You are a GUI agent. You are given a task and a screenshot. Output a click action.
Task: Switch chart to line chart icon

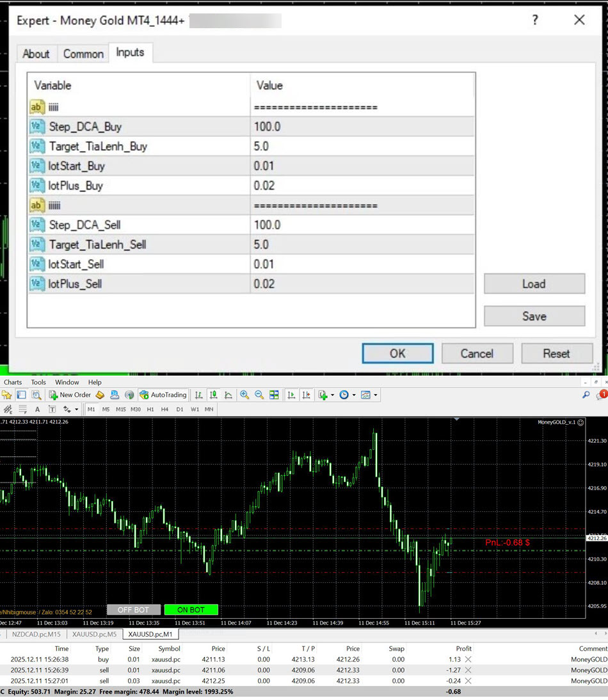[228, 395]
